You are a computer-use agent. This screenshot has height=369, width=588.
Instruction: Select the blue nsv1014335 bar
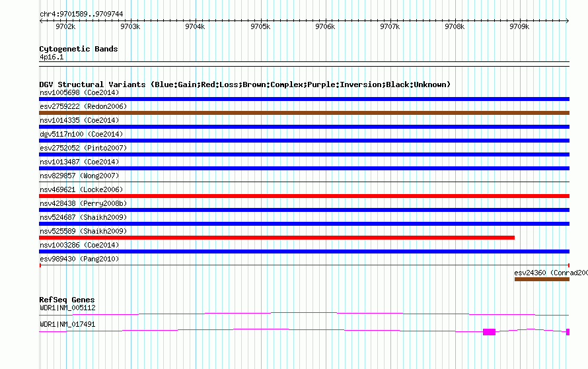click(x=304, y=127)
